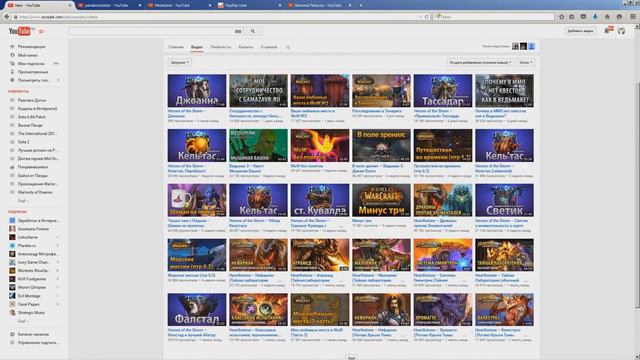Screen dimensions: 640x360
Task: Open the Warlords of Draenor playlist
Action: [34, 192]
